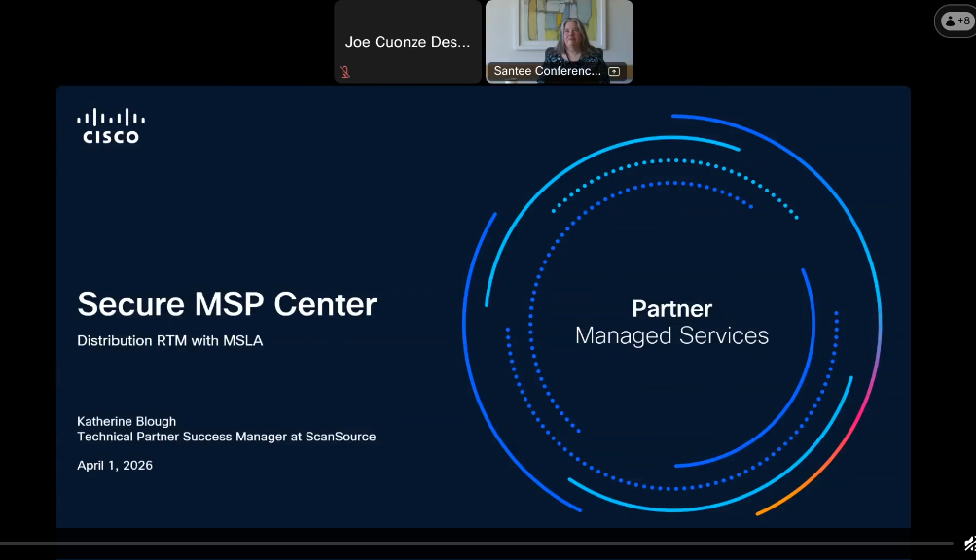Click the Technical Partner Success Manager line

point(227,437)
